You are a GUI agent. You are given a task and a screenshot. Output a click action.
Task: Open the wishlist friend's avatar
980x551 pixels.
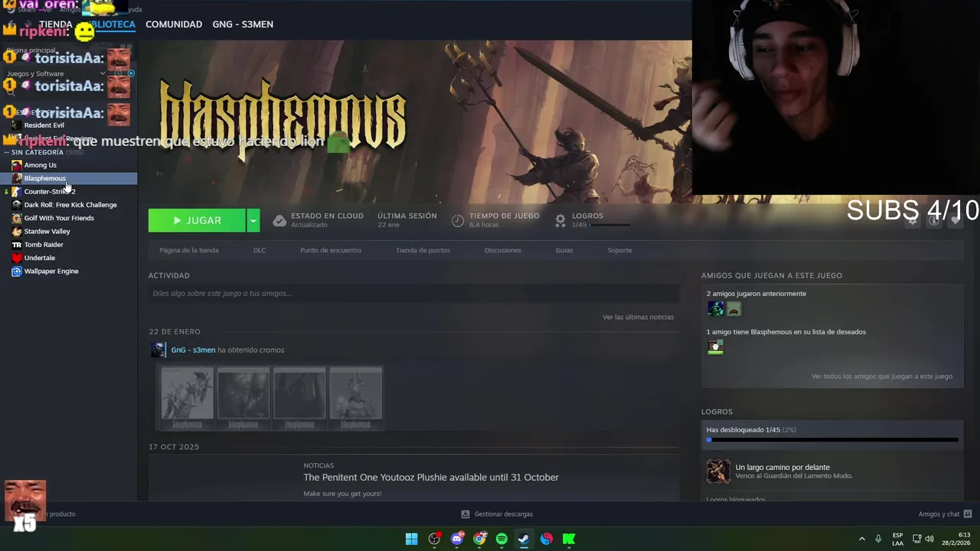click(x=715, y=347)
